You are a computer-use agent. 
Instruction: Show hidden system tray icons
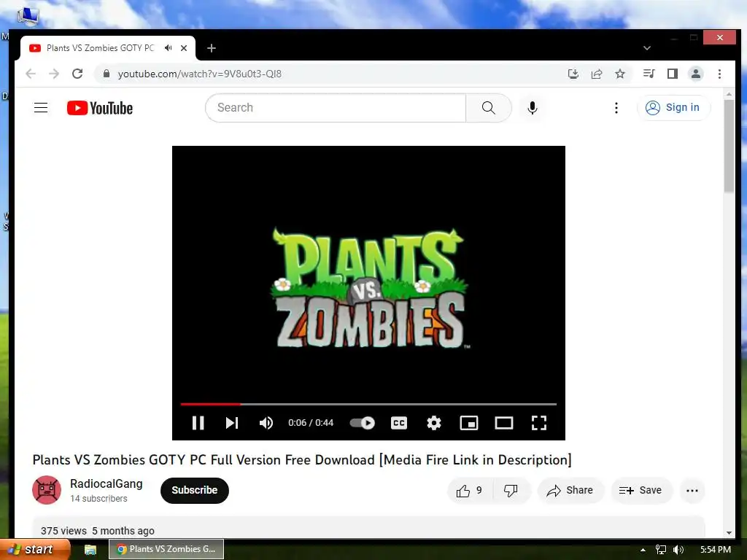click(643, 550)
